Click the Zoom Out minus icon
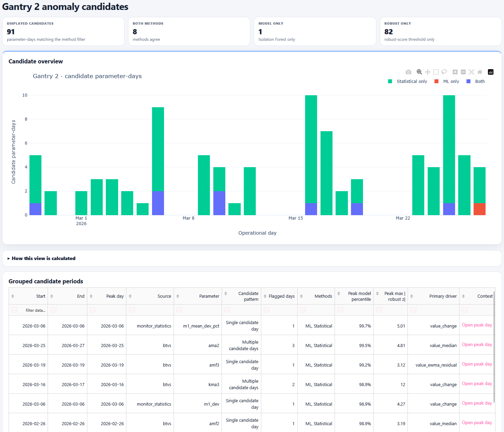504x432 pixels. (x=463, y=72)
